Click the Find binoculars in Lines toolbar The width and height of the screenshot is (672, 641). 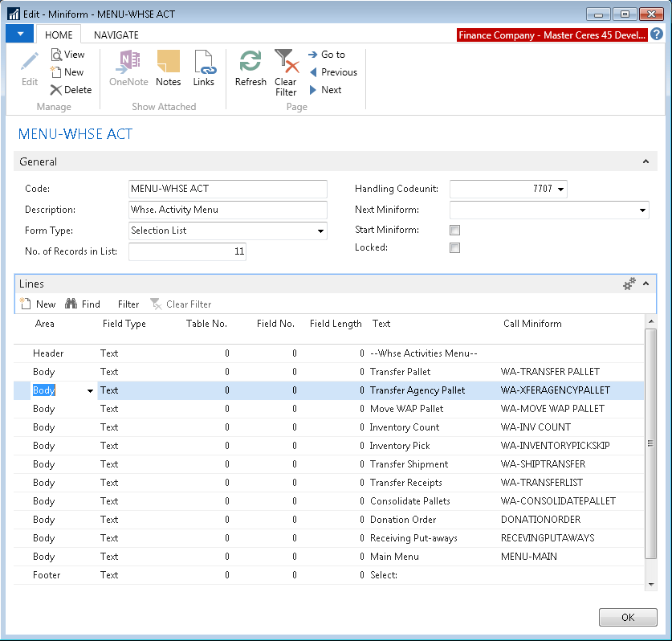[71, 304]
